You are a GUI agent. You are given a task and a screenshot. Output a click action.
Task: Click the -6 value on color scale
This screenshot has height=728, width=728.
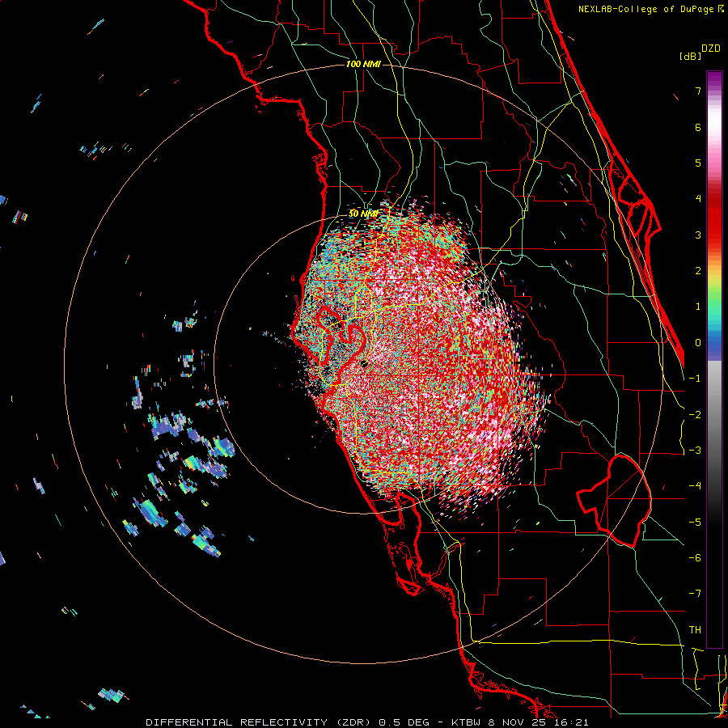(x=695, y=558)
